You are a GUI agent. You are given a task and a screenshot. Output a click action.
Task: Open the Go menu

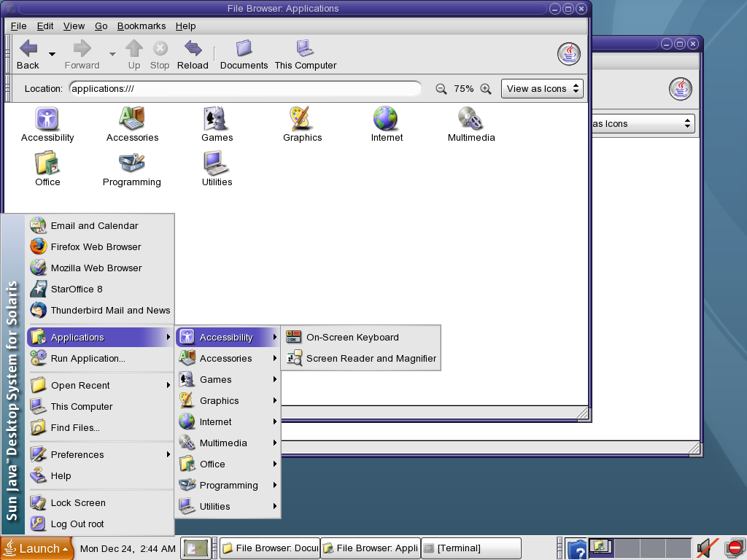pos(101,26)
